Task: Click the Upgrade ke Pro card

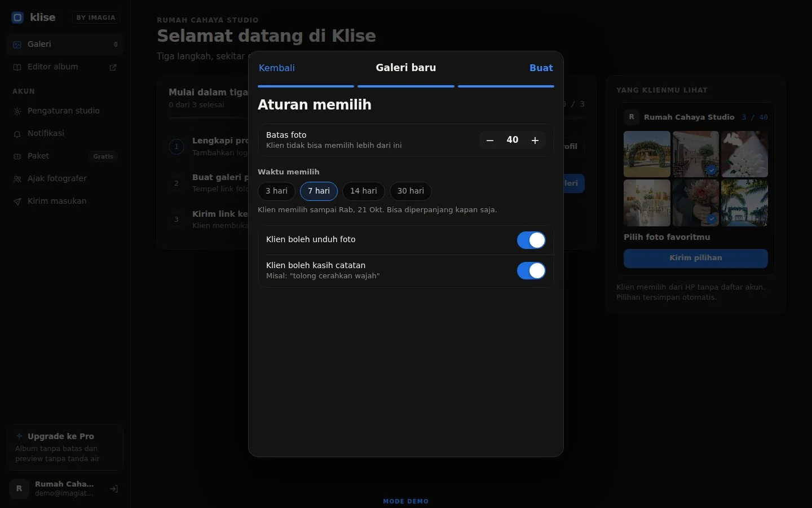Action: [65, 447]
